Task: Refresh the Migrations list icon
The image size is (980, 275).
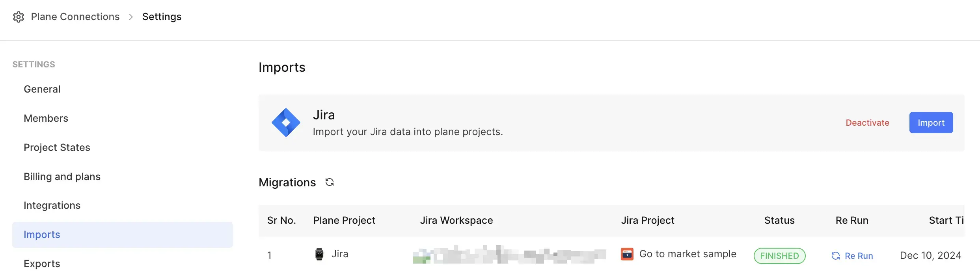Action: 330,182
